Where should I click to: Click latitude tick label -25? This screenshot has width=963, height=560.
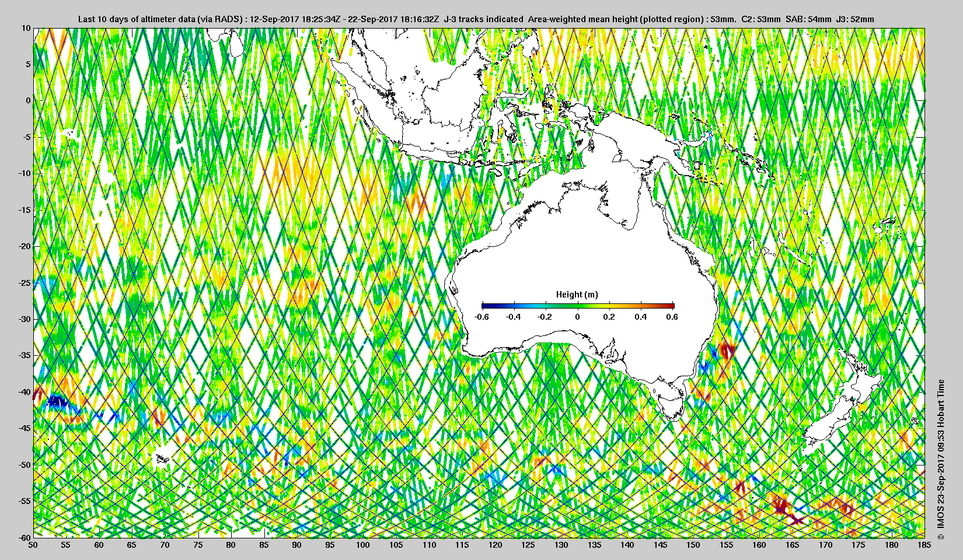click(23, 282)
